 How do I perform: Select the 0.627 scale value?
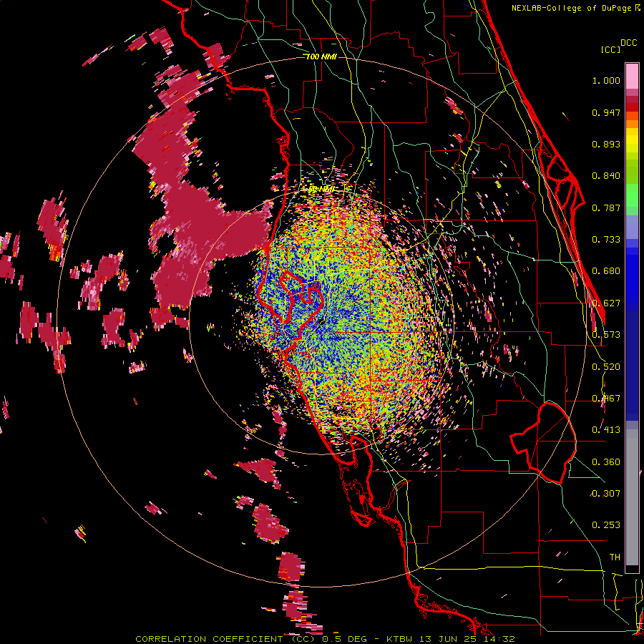click(x=606, y=303)
